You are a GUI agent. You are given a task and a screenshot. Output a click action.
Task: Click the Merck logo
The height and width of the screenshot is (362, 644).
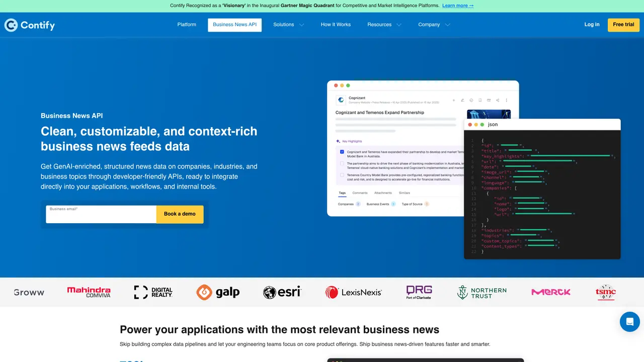coord(550,292)
